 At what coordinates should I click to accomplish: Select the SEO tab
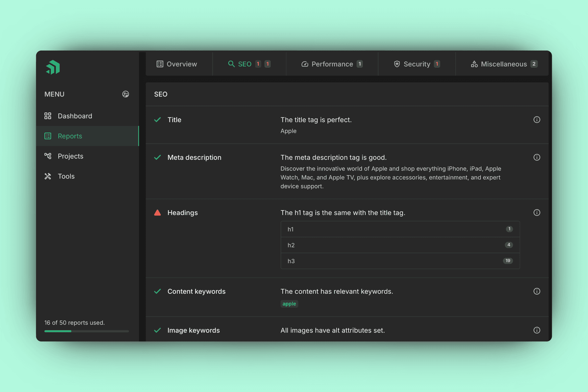(245, 64)
